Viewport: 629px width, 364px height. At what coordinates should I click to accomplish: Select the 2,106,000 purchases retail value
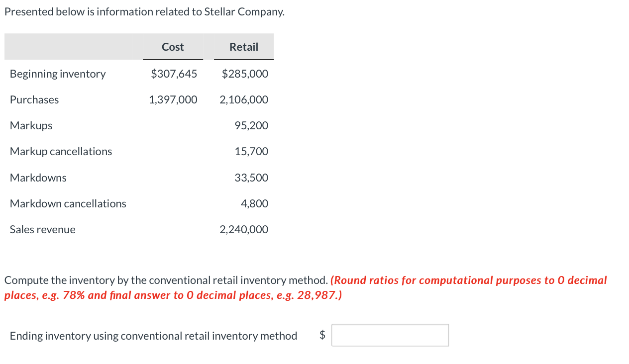point(244,99)
